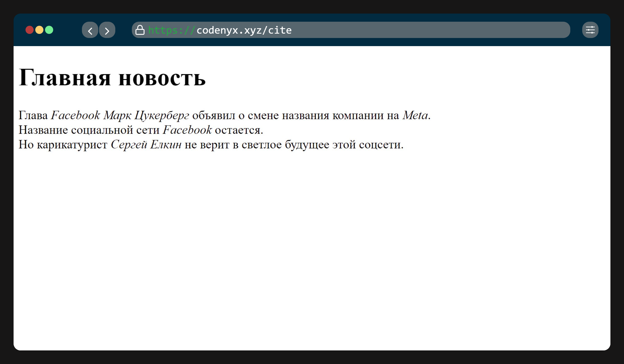Click the italic name Марк Цукерберг

(146, 116)
